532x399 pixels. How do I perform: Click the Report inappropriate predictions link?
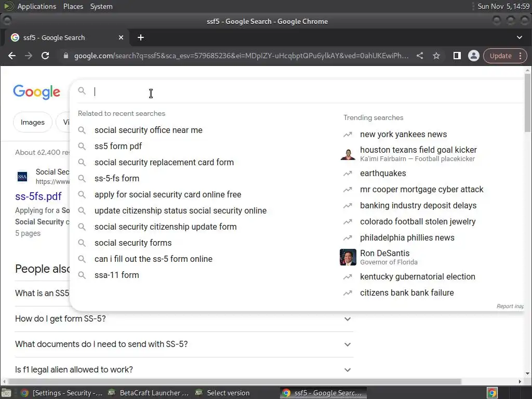point(510,306)
